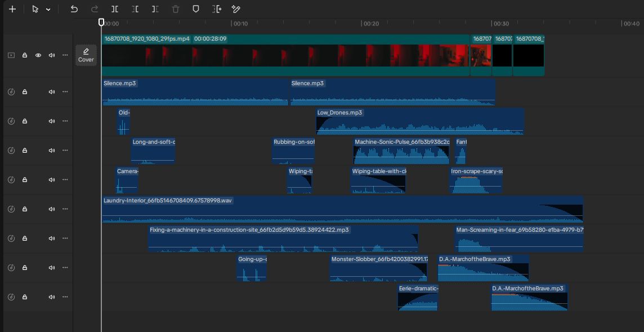Click audio icon of Low_Drones track
Screen dimensions: 644x332
click(x=11, y=121)
